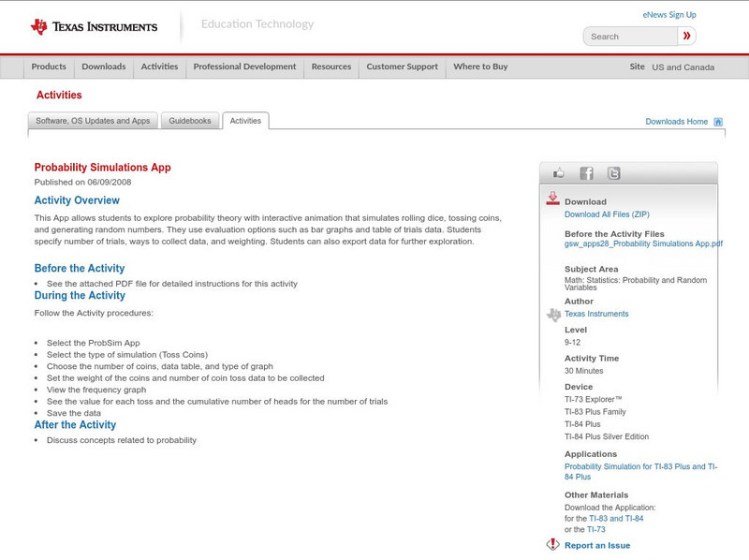
Task: Switch to the Guidebooks tab
Action: pos(190,121)
